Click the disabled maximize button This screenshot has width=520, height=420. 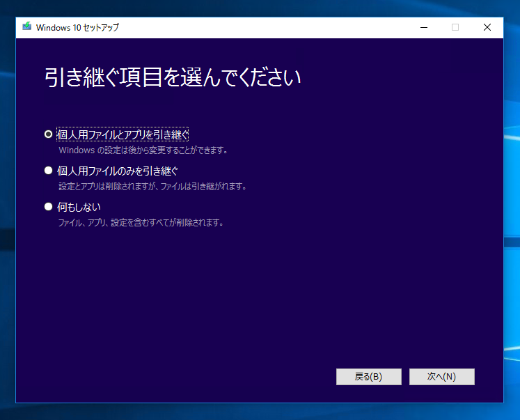pyautogui.click(x=455, y=27)
